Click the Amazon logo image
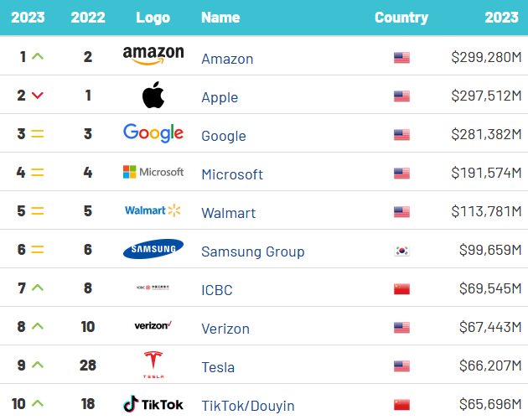Viewport: 528px width, 420px height. (x=153, y=56)
